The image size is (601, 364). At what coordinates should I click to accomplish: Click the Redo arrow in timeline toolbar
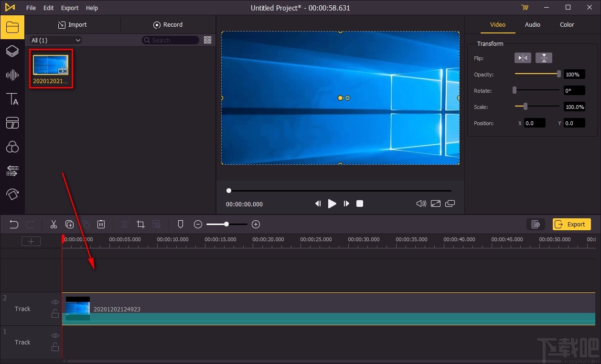tap(30, 224)
